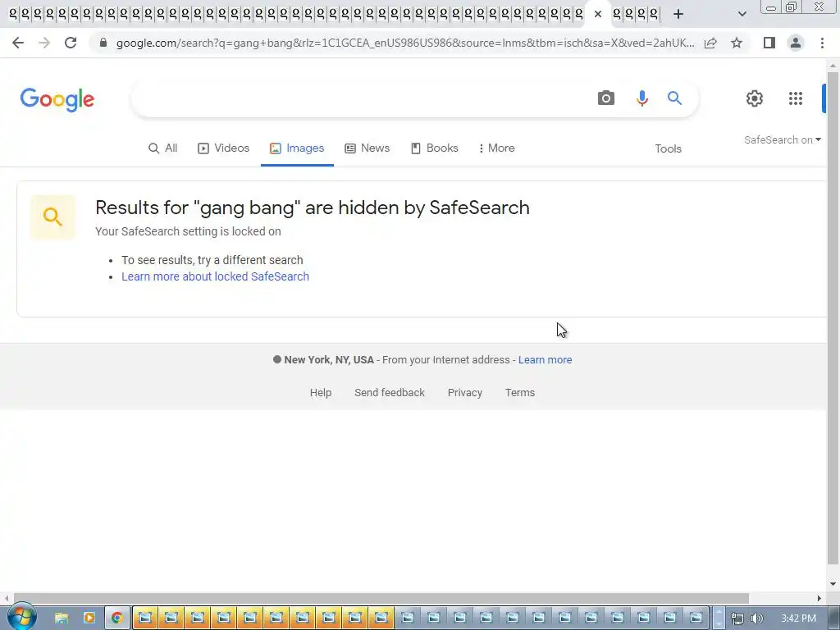Switch to the All results tab
Screen dimensions: 840x630
tap(163, 148)
